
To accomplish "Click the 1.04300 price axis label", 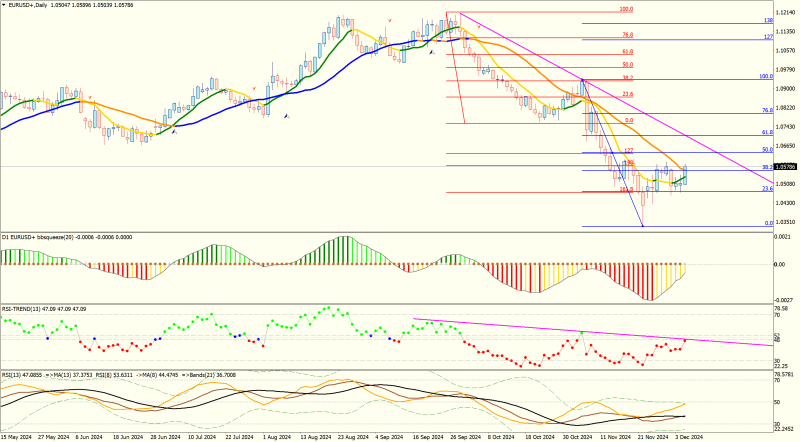I will coord(785,203).
